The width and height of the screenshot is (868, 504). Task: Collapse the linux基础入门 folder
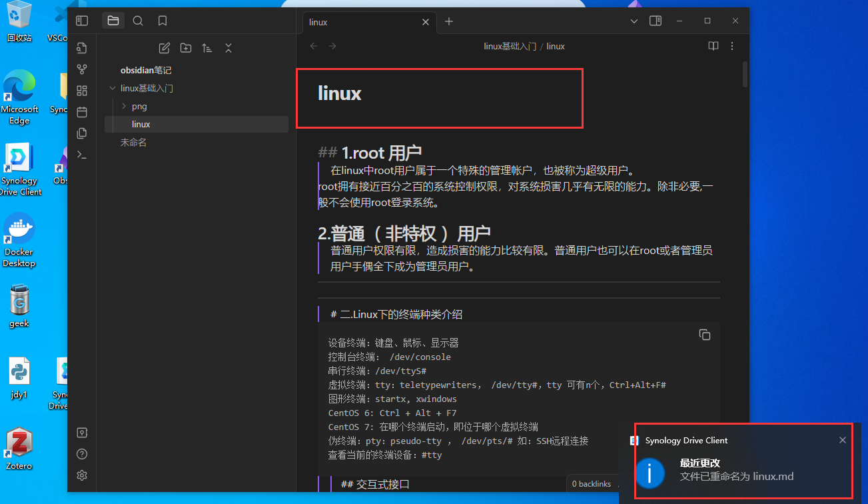(112, 88)
